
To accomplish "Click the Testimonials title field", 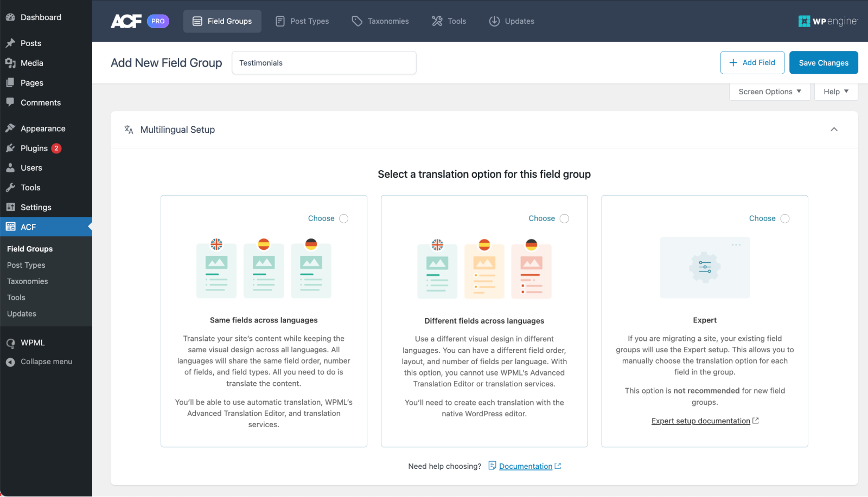I will (324, 63).
